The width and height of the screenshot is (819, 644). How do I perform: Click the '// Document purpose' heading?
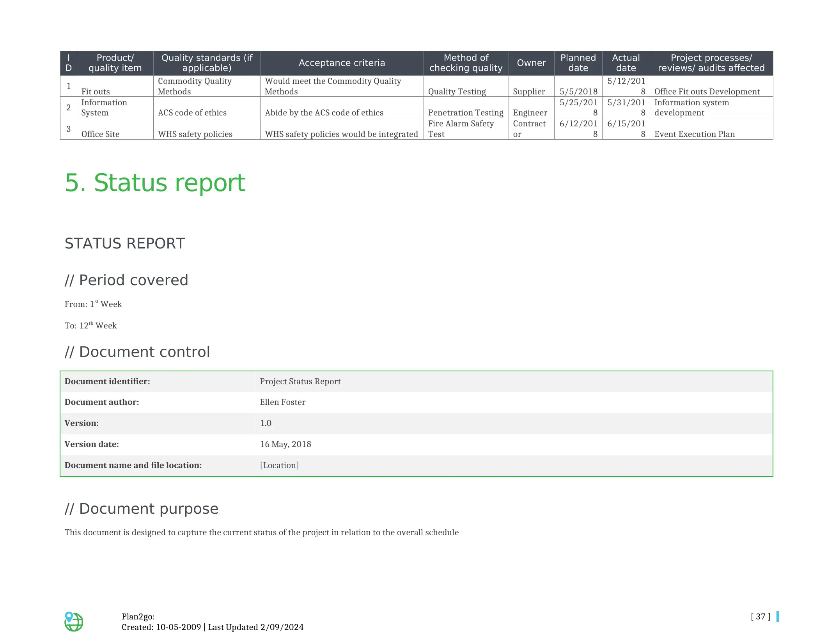click(x=142, y=509)
